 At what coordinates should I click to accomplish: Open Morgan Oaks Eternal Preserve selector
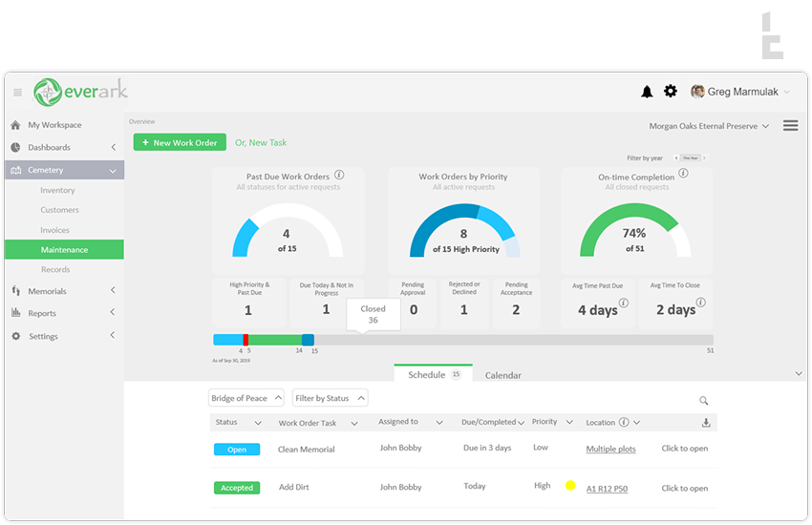(x=709, y=126)
